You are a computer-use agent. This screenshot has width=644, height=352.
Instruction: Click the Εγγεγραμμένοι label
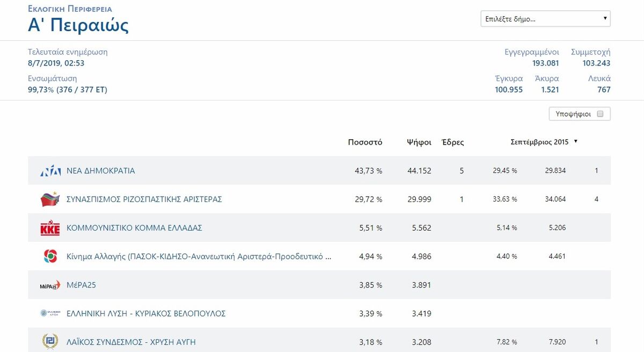[532, 52]
